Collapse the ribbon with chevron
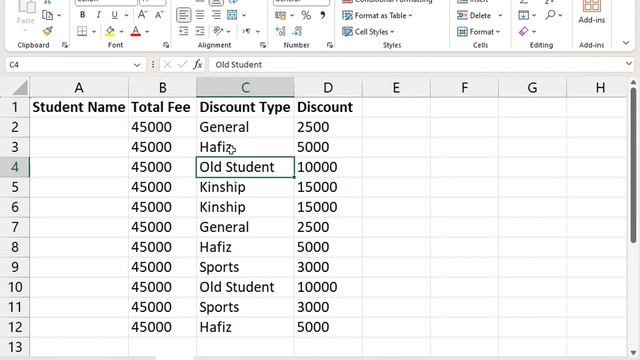The image size is (640, 360). (x=626, y=42)
